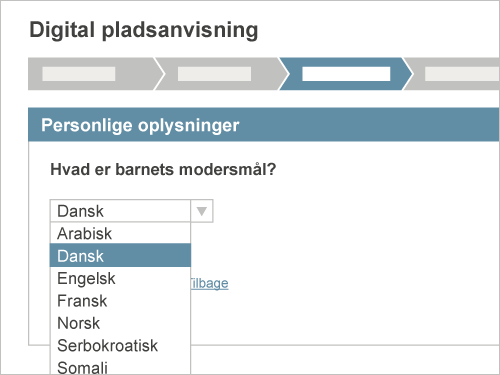Select Engelsk in the dropdown list
Screen dimensions: 500x375
click(120, 278)
